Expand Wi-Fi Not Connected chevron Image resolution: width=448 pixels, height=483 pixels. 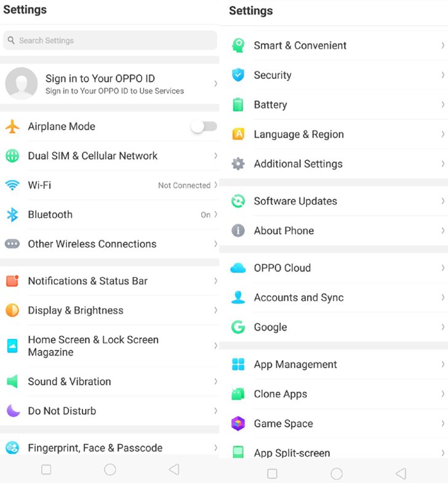[x=215, y=185]
